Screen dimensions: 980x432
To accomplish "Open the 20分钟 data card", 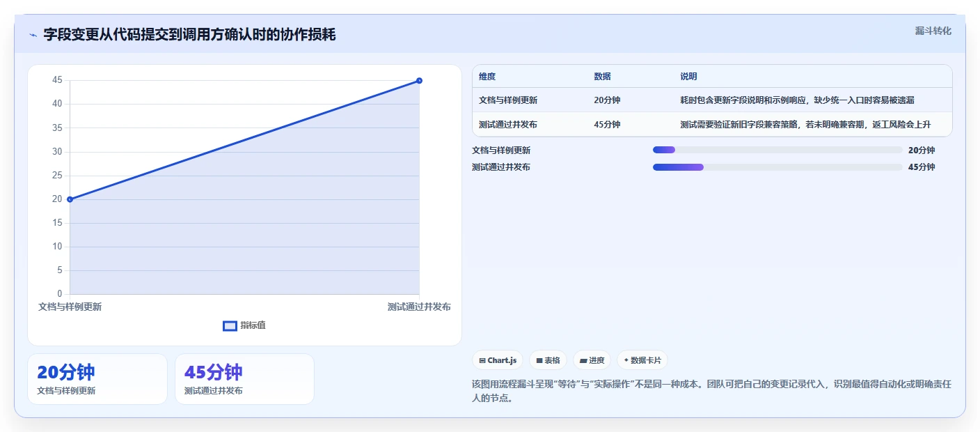I will coord(97,379).
